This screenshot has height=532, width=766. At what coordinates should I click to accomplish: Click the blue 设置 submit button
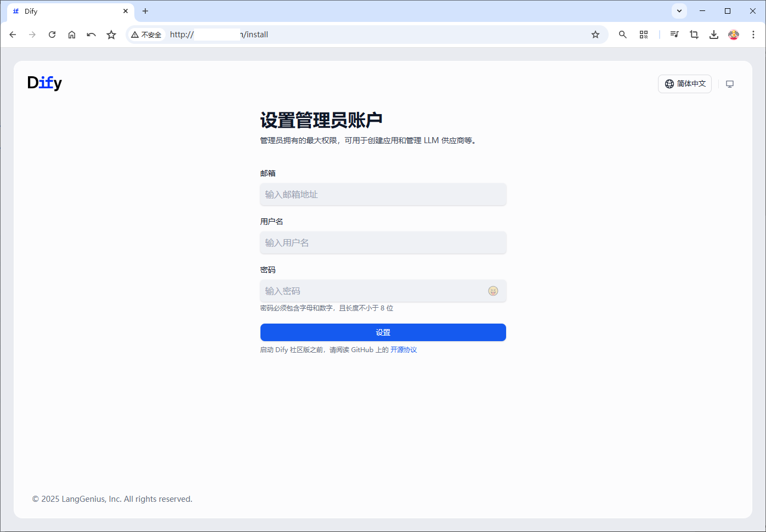[x=383, y=332]
